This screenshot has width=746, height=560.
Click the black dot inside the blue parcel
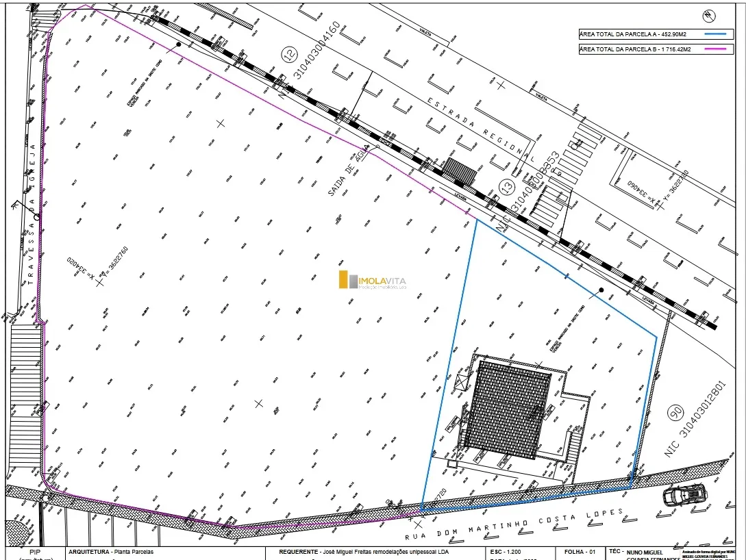point(601,290)
